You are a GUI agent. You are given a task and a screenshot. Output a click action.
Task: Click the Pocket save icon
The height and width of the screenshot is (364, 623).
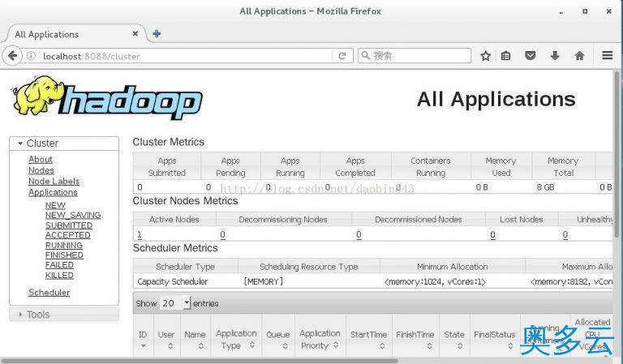(530, 56)
